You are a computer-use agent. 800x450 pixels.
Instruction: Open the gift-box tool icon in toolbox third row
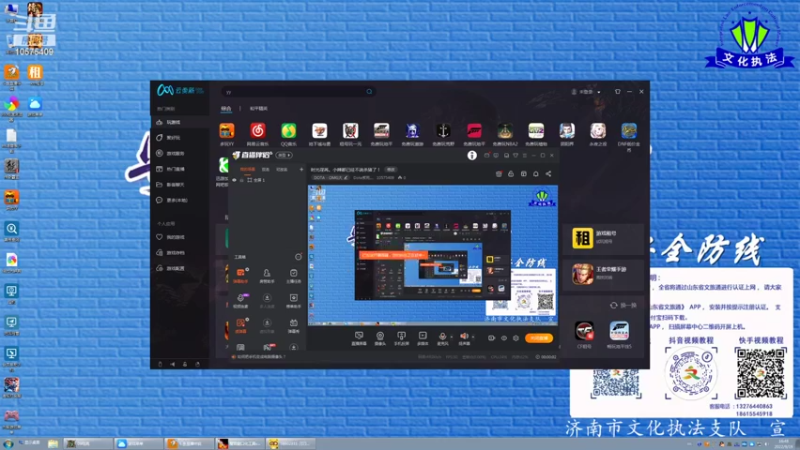tap(293, 325)
